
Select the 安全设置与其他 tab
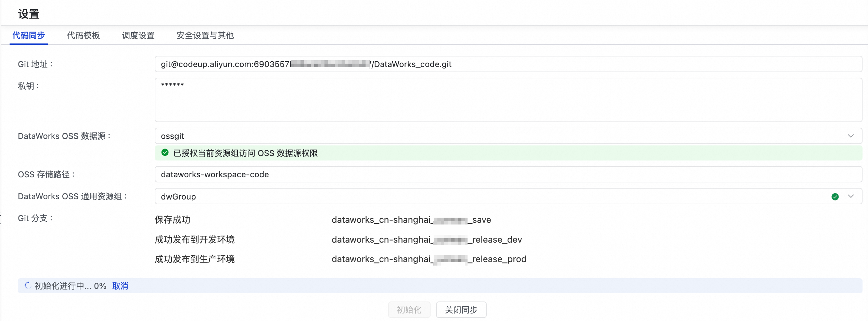(205, 35)
